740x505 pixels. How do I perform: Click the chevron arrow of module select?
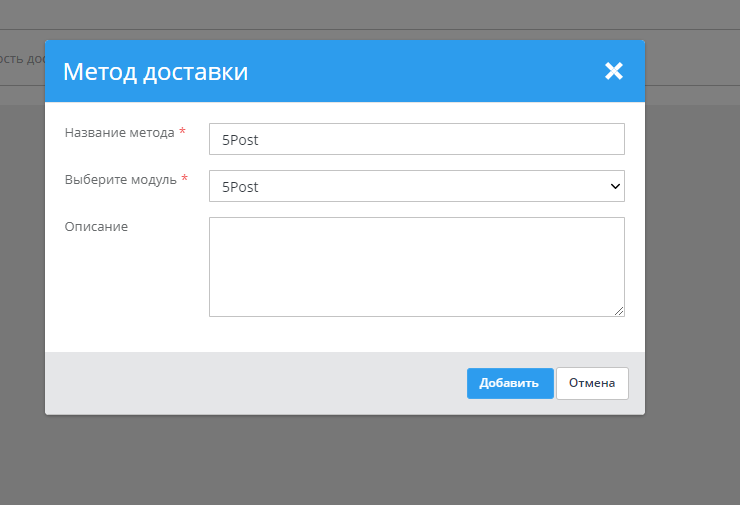(x=614, y=186)
